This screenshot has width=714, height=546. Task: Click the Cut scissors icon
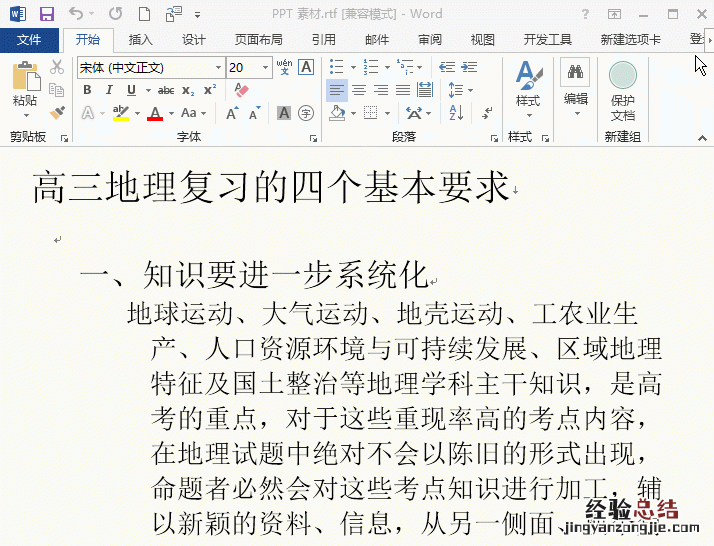57,67
